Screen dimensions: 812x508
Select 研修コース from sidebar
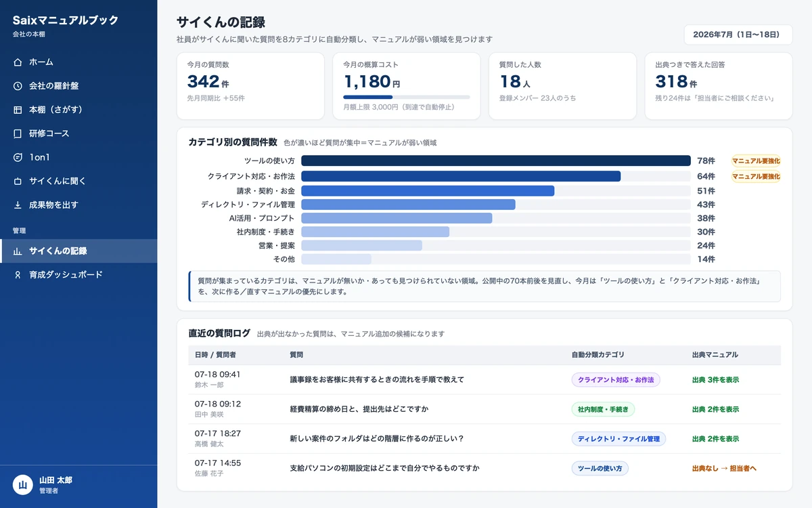[x=78, y=133]
